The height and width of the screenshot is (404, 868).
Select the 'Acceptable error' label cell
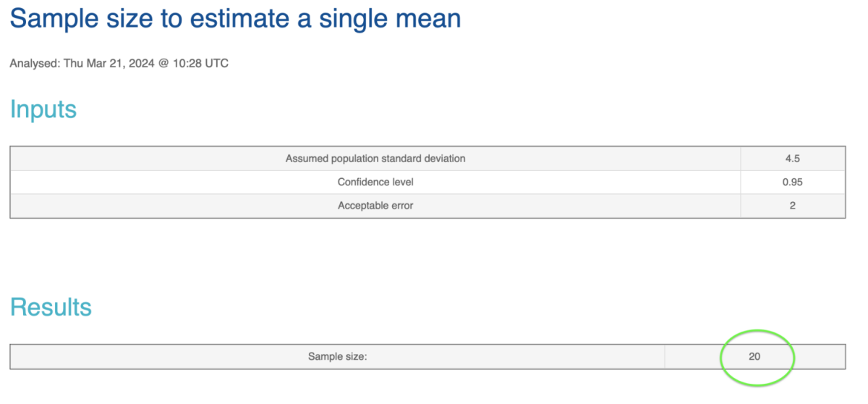click(375, 206)
